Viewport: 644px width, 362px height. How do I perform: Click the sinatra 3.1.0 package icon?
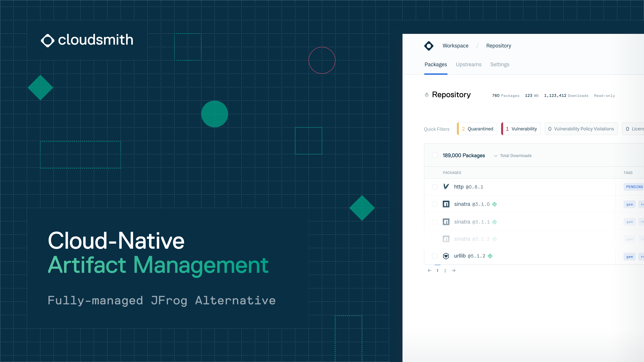pyautogui.click(x=446, y=204)
